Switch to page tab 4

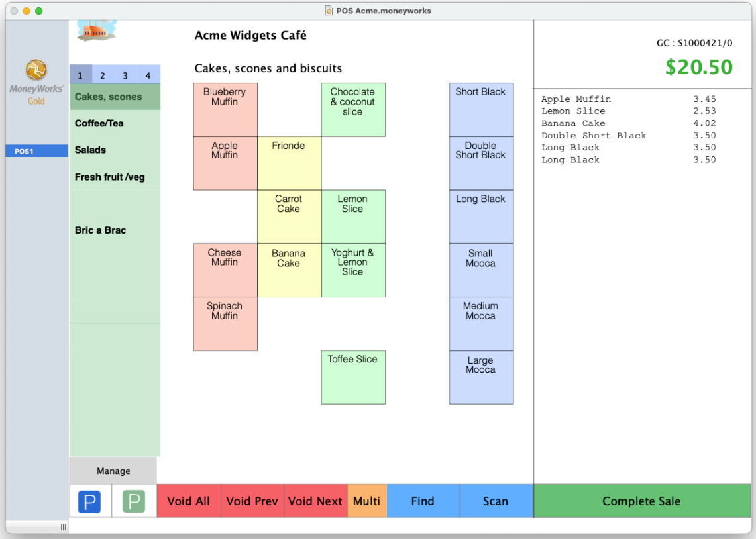(148, 75)
